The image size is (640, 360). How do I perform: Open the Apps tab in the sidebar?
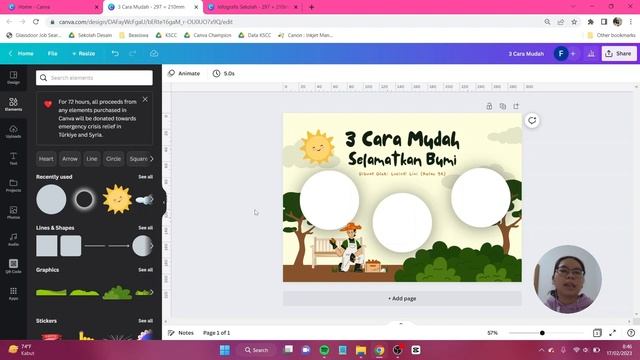(x=13, y=293)
